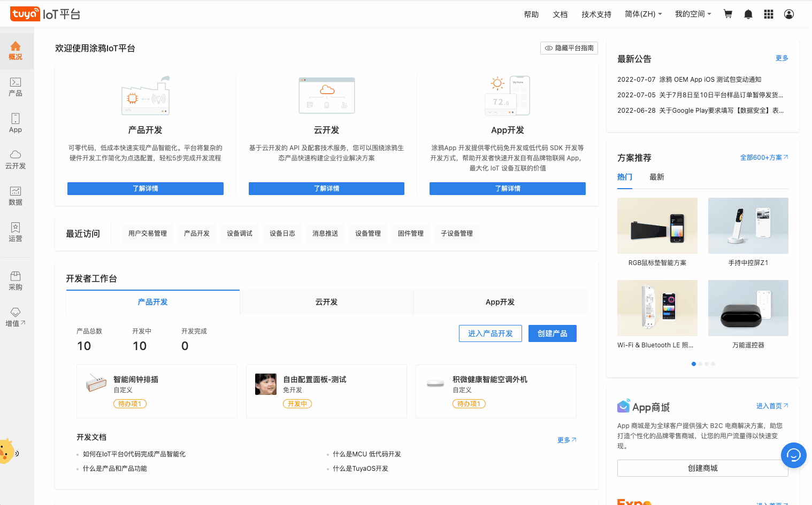Open the 数据 sidebar section
The height and width of the screenshot is (505, 812).
point(16,196)
